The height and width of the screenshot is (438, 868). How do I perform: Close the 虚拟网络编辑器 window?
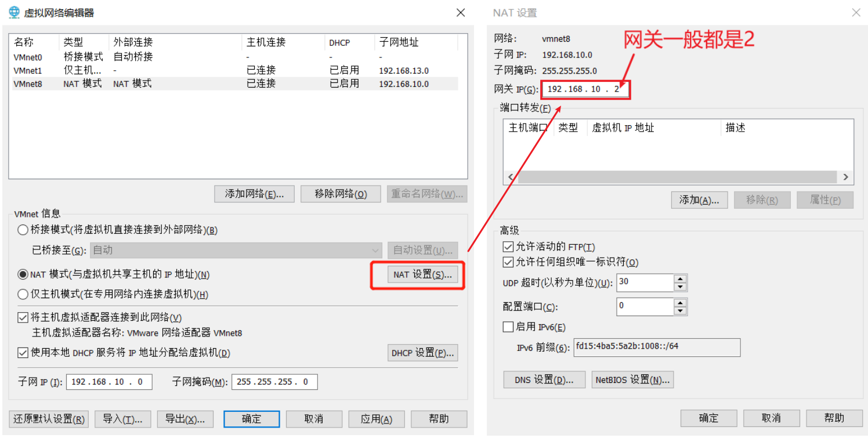click(460, 13)
